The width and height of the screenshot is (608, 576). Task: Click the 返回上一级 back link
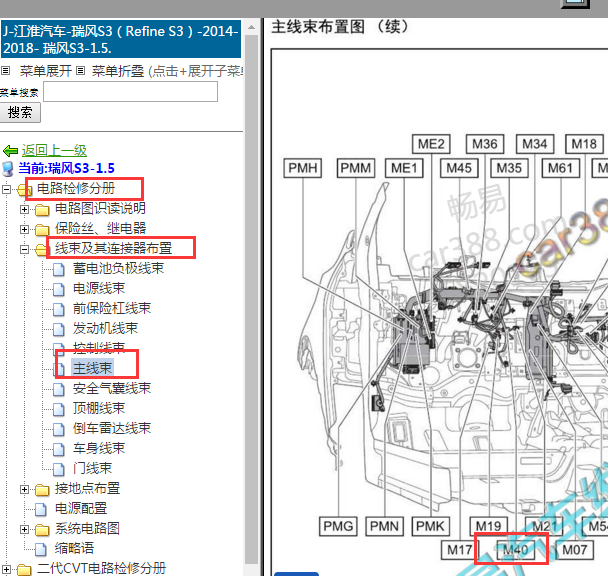[54, 150]
